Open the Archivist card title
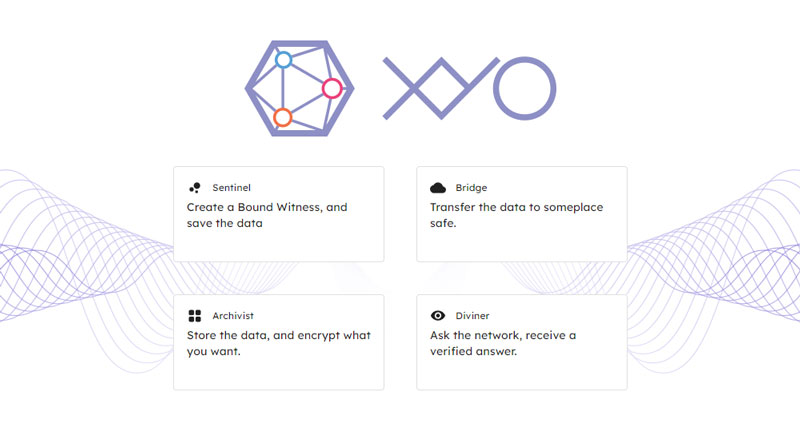This screenshot has width=800, height=430. [x=233, y=315]
